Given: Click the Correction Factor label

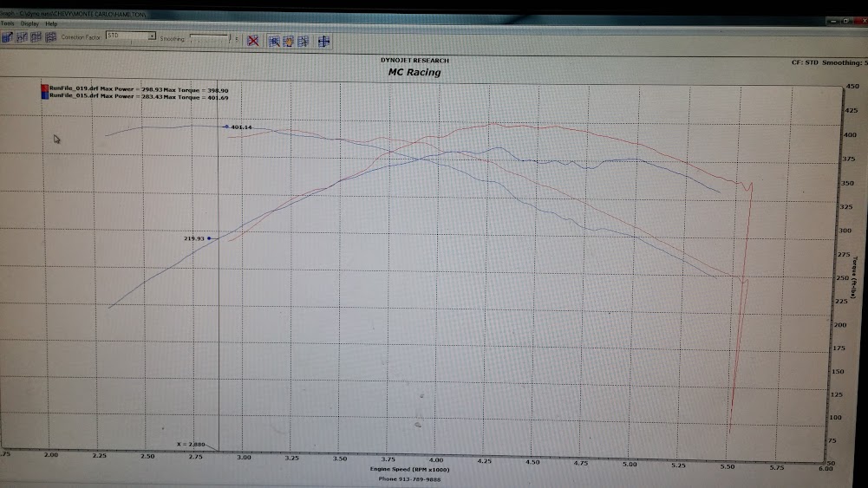Looking at the screenshot, I should click(81, 37).
